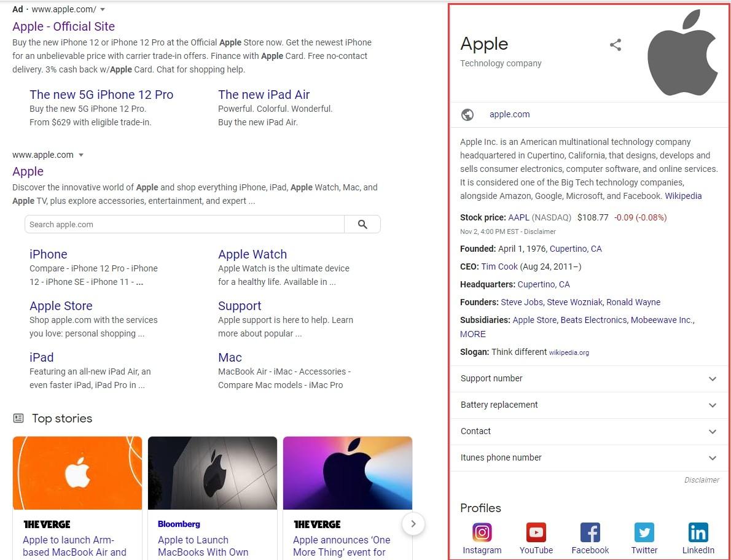Viewport: 731px width, 560px height.
Task: Open the YouTube profile icon
Action: pos(536,532)
